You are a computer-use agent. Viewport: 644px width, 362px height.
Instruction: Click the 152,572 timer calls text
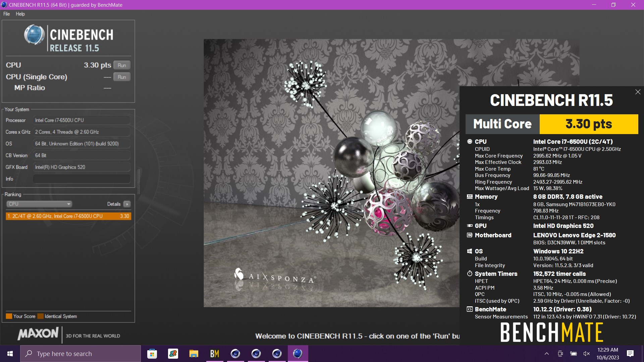(x=559, y=274)
